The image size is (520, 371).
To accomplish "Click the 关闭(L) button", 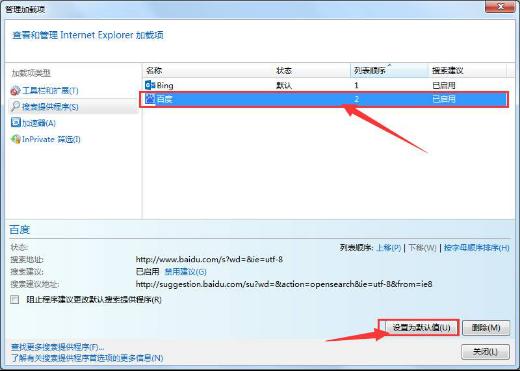I will 485,352.
